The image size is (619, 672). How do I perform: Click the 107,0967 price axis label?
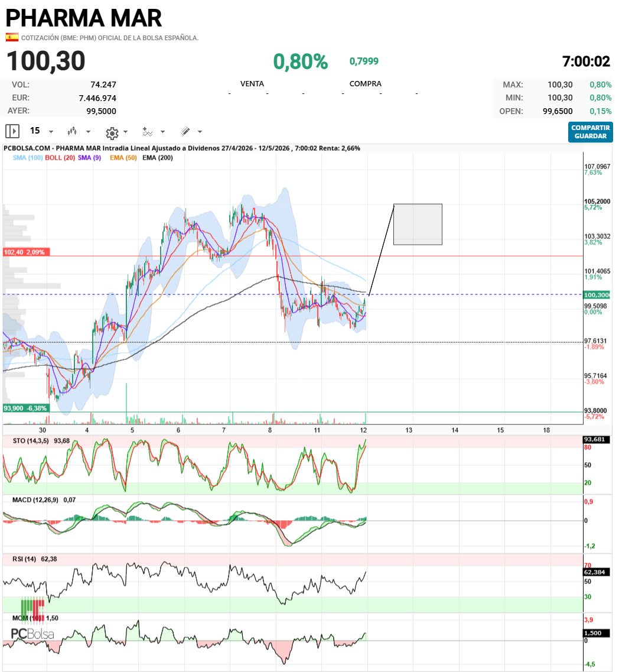597,166
